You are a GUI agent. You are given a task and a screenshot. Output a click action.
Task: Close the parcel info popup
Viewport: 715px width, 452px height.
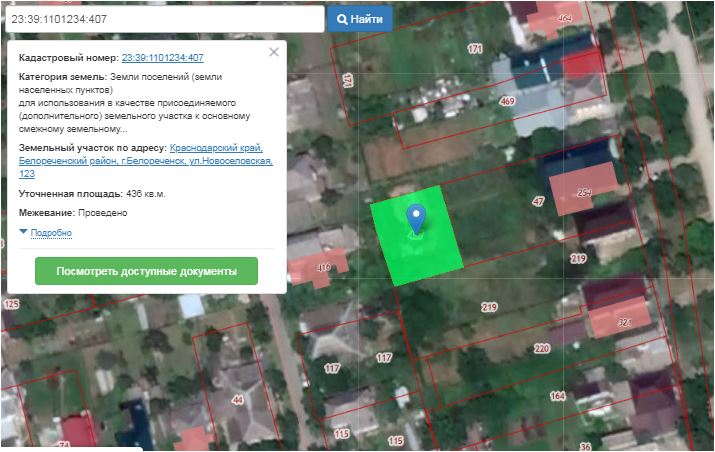point(274,52)
